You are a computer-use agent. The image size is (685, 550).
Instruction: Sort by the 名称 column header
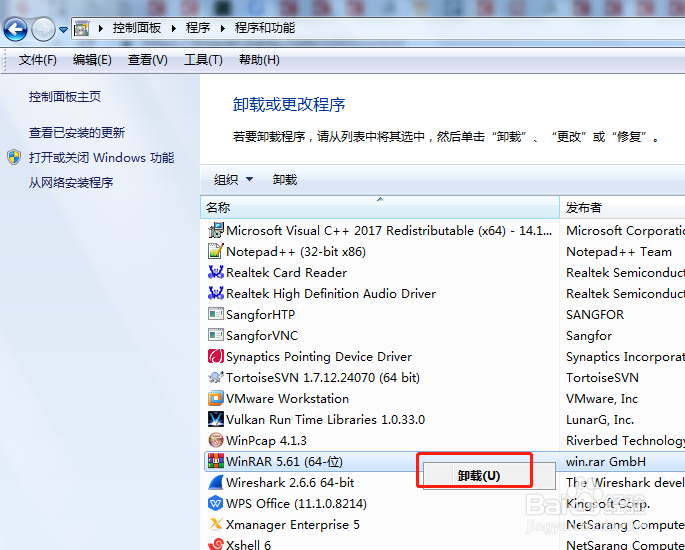coord(380,207)
